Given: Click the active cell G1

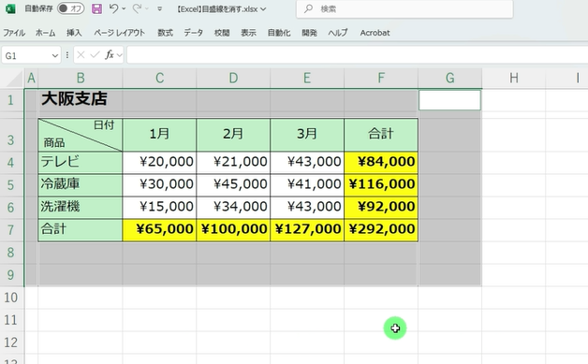Looking at the screenshot, I should 449,100.
